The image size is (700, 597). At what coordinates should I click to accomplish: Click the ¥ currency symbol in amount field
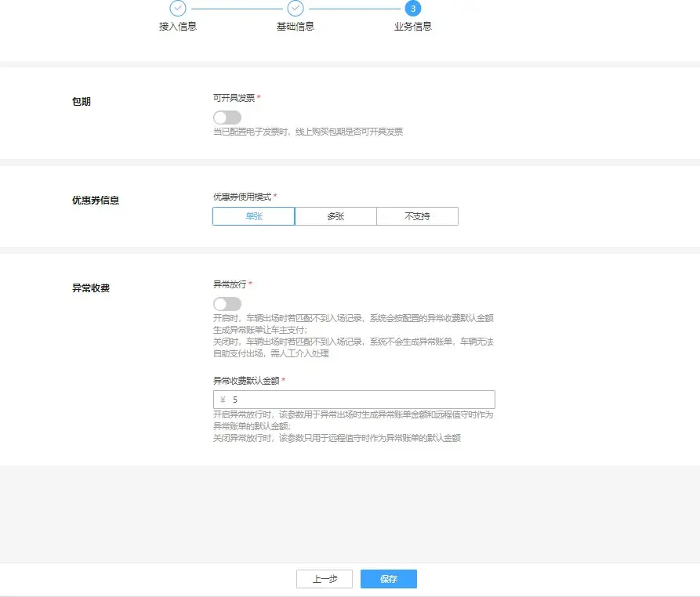coord(223,400)
